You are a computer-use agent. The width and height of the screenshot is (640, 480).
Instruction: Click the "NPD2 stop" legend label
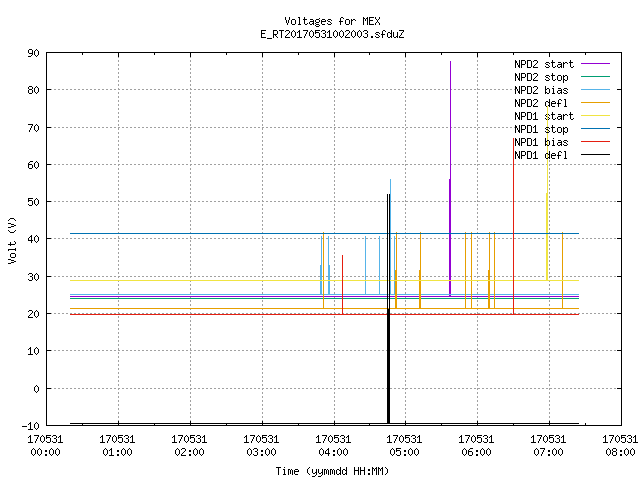(541, 77)
